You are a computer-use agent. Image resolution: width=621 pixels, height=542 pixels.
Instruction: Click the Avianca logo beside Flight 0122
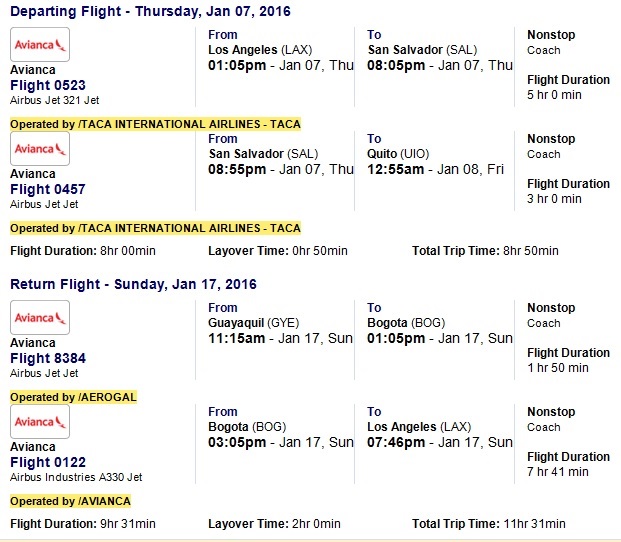[x=40, y=422]
